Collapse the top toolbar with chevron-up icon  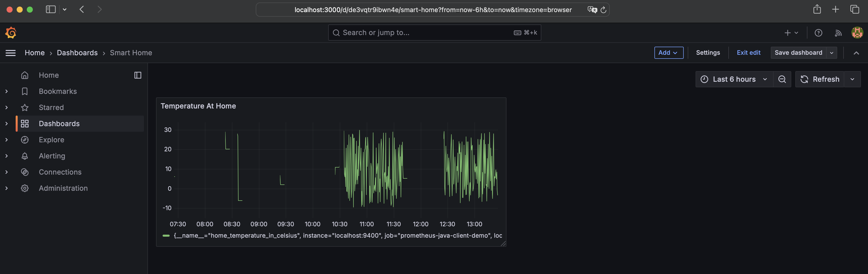[856, 53]
